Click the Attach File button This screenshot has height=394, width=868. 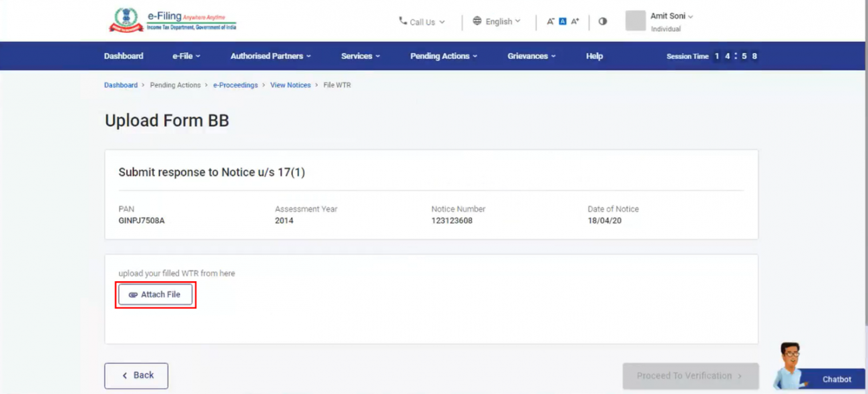[156, 294]
